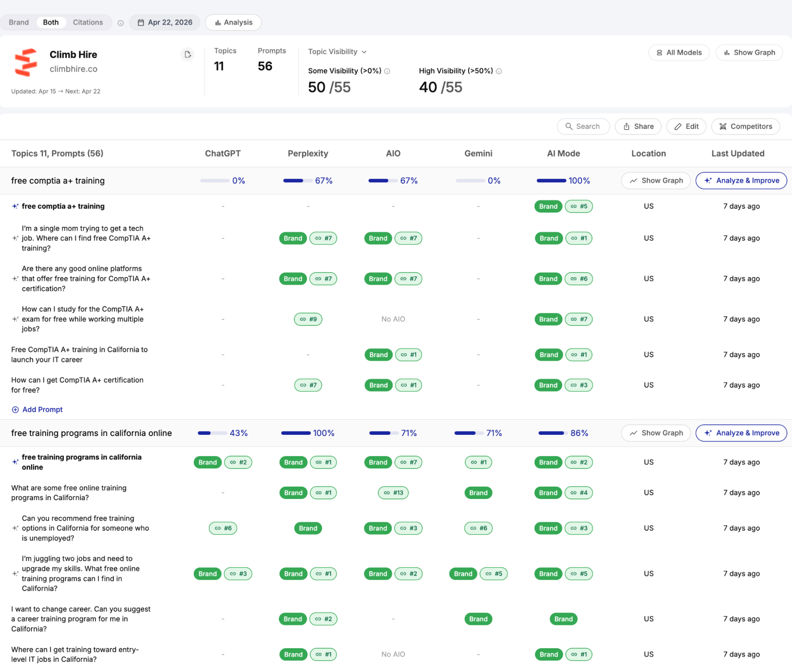Click sparkle icon beside 'working multiple jobs' prompt
This screenshot has height=672, width=792.
pos(15,319)
